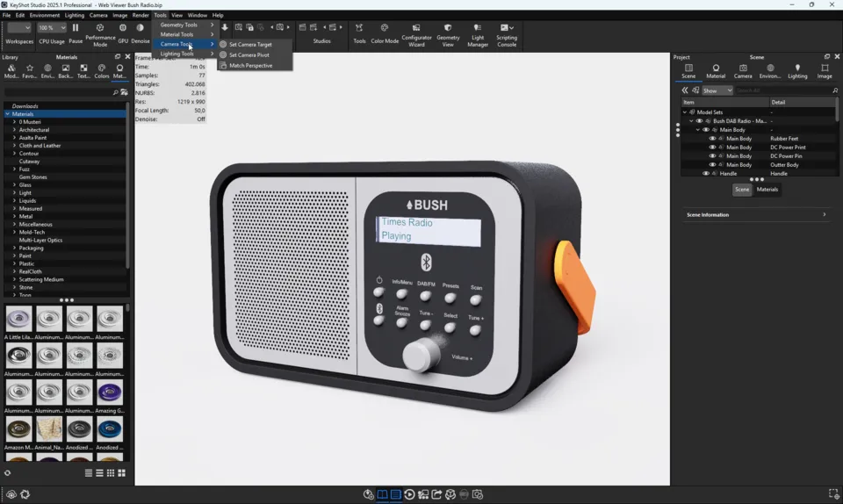Select the Amazing G... purple material thumbnail
The image size is (843, 504).
click(x=110, y=392)
